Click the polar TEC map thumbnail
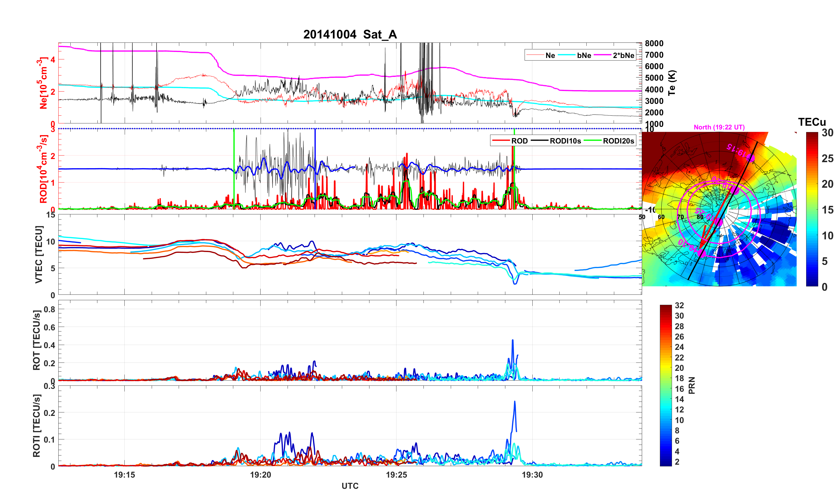Screen dimensions: 834x504 (719, 209)
